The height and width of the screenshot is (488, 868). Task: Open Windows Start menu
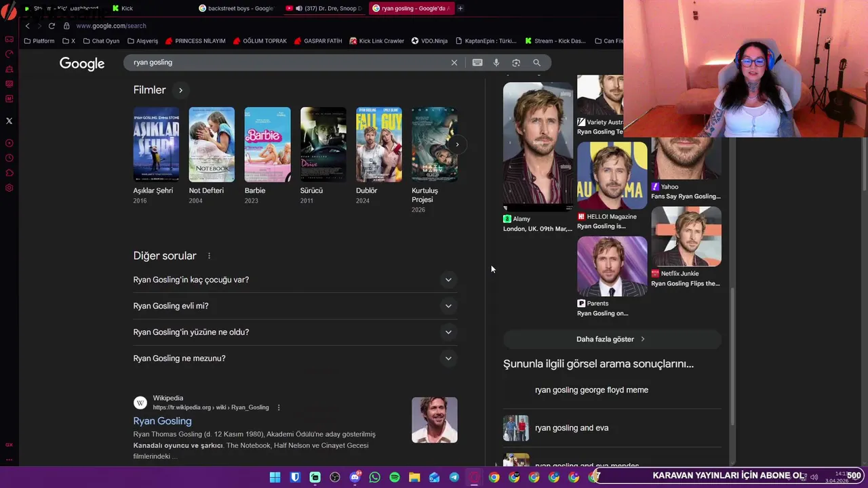coord(275,478)
